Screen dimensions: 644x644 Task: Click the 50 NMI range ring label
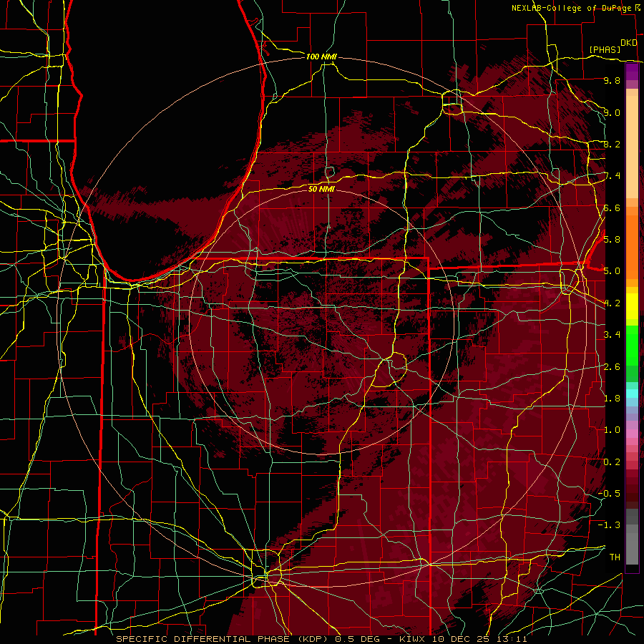tap(321, 189)
